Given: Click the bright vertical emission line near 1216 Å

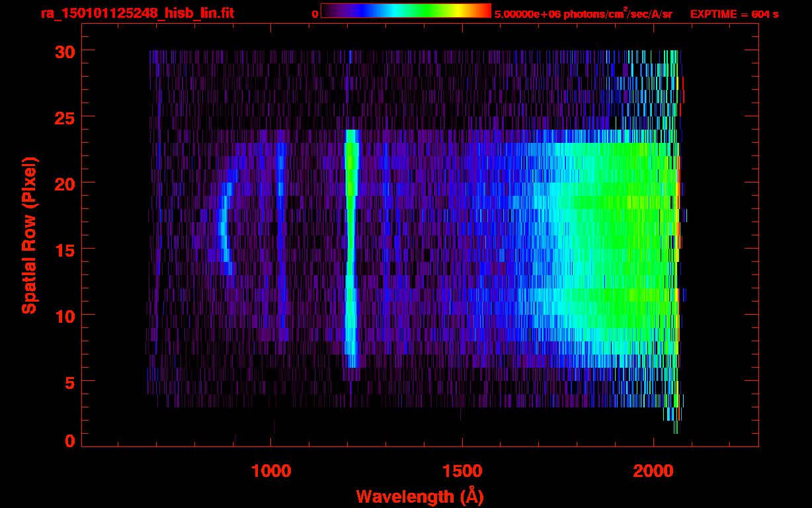Looking at the screenshot, I should point(350,251).
